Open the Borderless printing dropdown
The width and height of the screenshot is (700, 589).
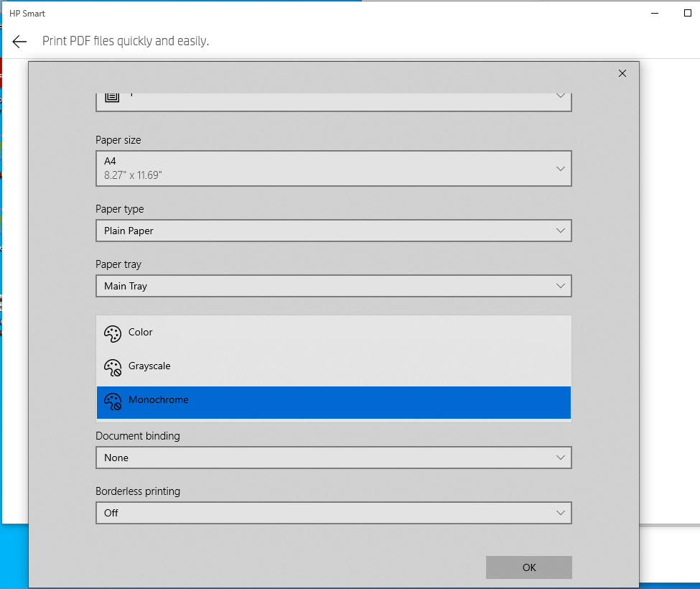click(x=333, y=513)
